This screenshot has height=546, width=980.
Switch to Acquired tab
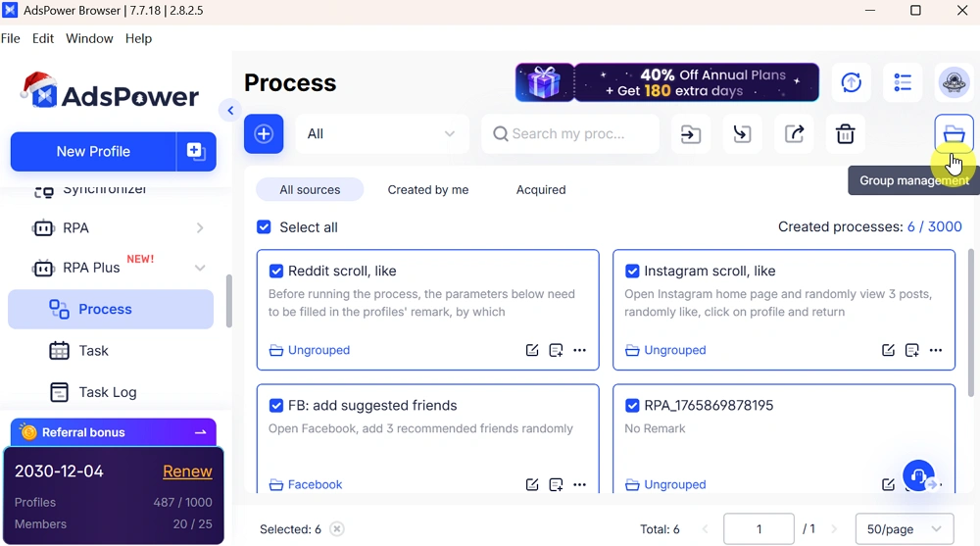(541, 189)
